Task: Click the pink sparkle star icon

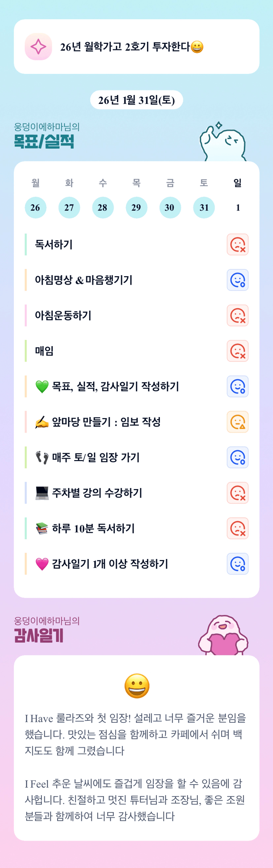Action: (x=38, y=47)
